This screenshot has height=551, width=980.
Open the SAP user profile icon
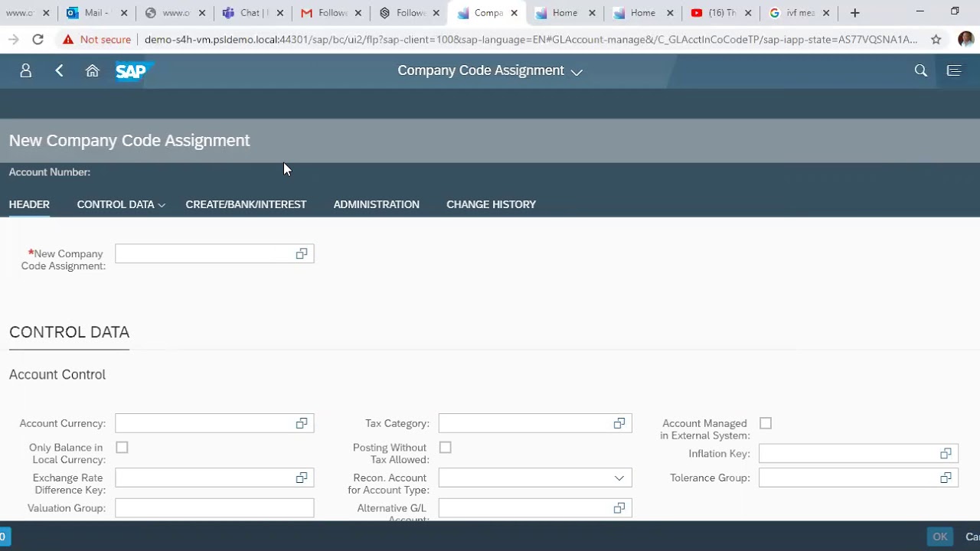point(25,70)
